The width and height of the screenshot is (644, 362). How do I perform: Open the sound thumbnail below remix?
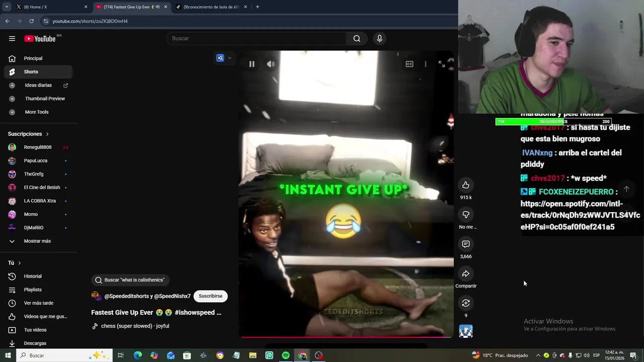(466, 331)
